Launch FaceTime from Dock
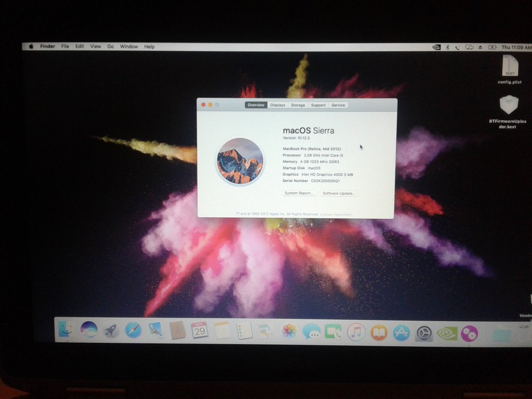The width and height of the screenshot is (532, 399). pos(333,332)
